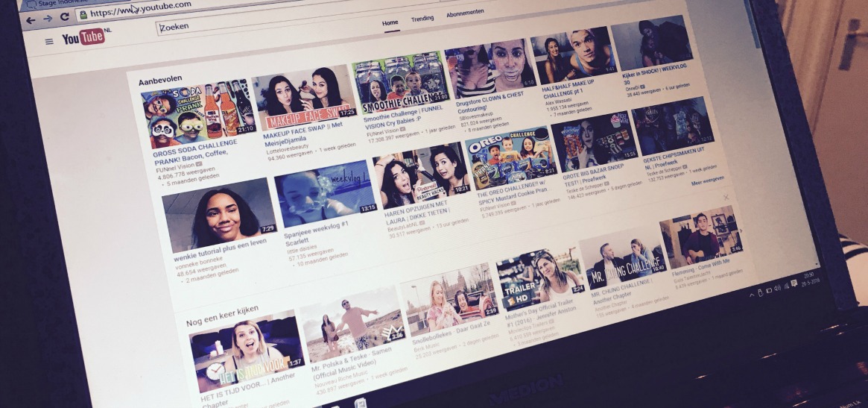Play the Flemming Come With Me thumbnail
Image resolution: width=868 pixels, height=408 pixels.
[701, 236]
